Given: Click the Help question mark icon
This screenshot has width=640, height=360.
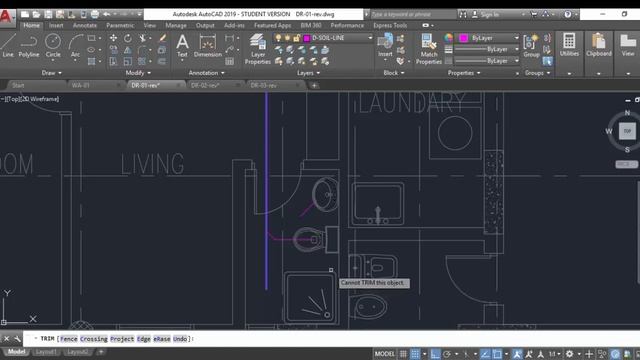Looking at the screenshot, I should tap(568, 14).
